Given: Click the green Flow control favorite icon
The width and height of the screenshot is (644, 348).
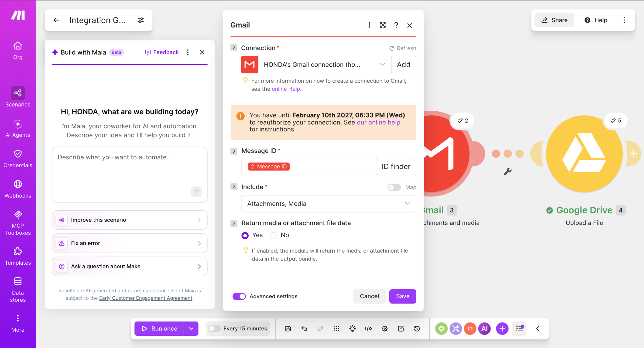Looking at the screenshot, I should 441,329.
